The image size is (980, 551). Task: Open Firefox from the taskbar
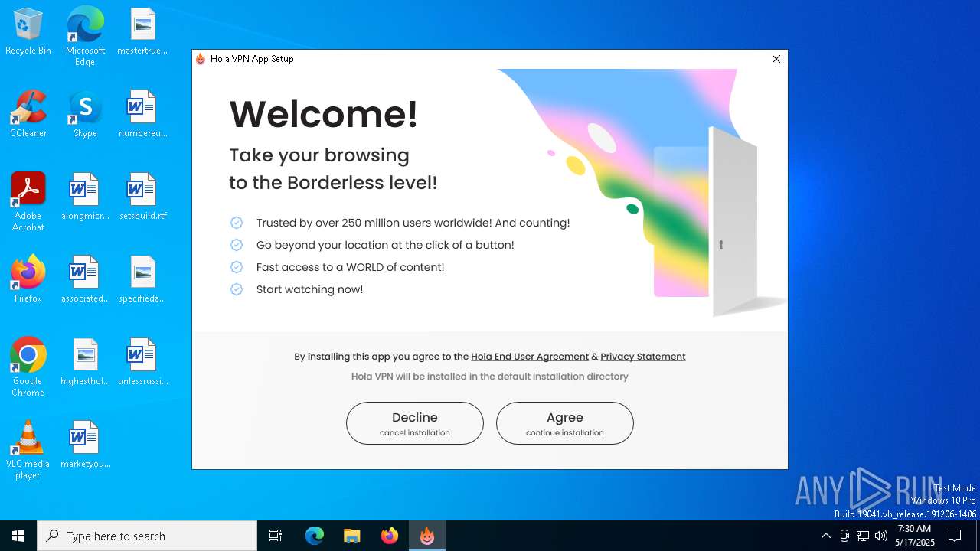click(390, 536)
